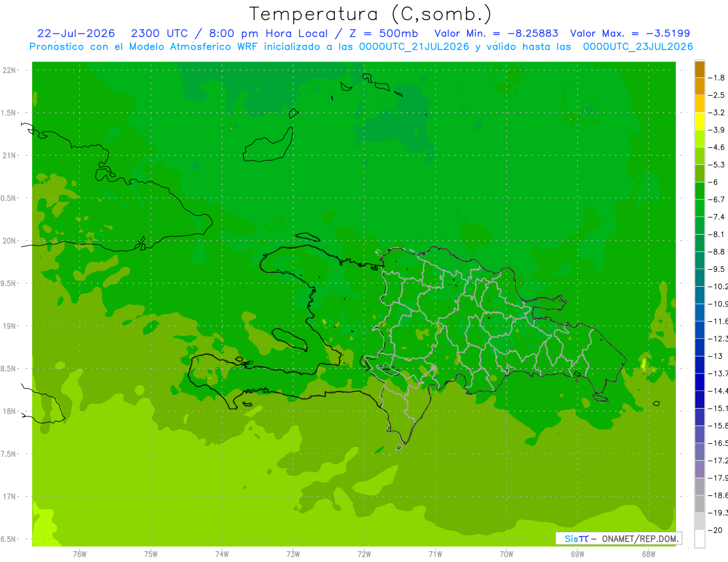Click the '69W' longitude label
728x562 pixels.
point(578,554)
